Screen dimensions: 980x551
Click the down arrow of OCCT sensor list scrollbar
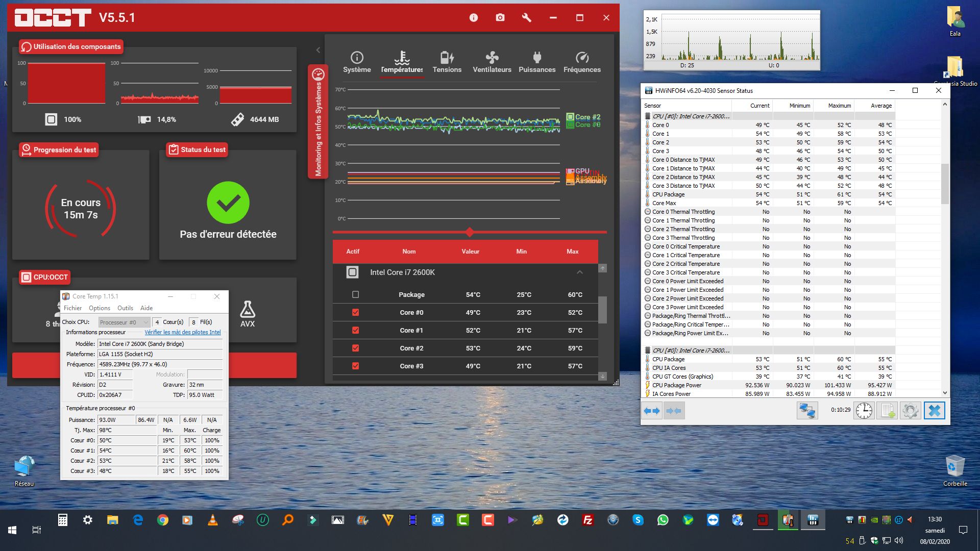tap(603, 377)
